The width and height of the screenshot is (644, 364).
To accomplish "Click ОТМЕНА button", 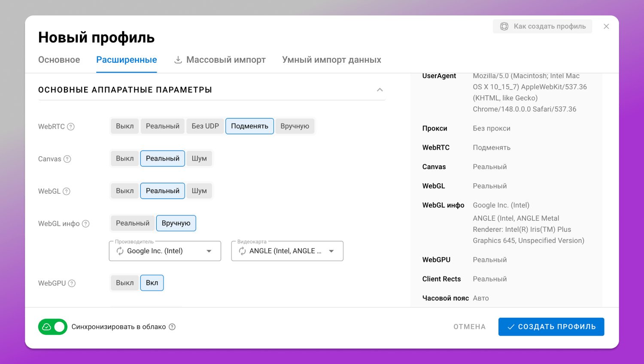I will (470, 327).
